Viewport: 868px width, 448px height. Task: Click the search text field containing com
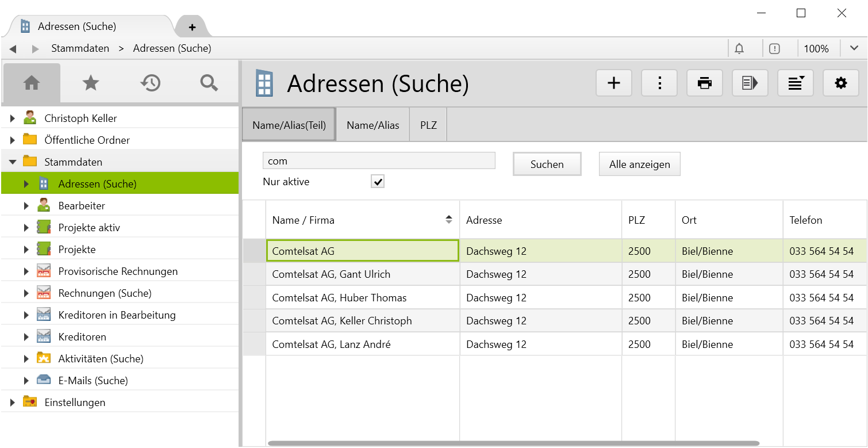(378, 161)
